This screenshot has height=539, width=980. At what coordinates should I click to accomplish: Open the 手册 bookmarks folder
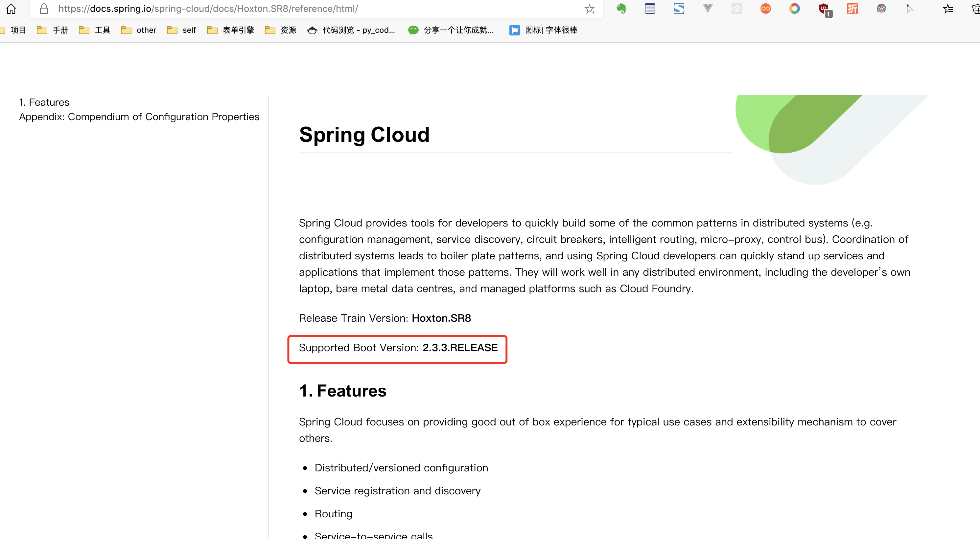(x=53, y=30)
